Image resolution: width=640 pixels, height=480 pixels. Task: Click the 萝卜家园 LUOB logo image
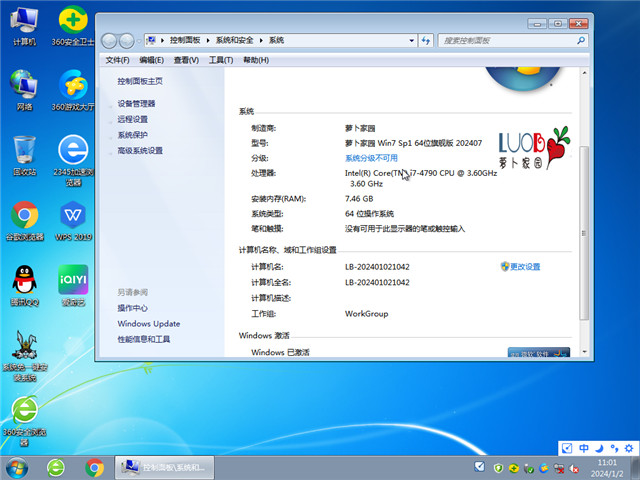pos(534,147)
